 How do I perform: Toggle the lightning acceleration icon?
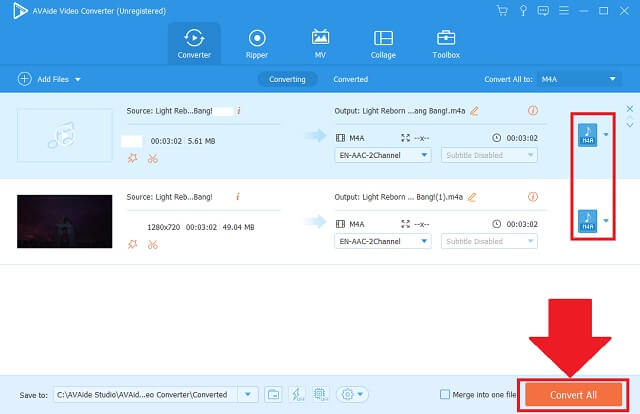(297, 394)
